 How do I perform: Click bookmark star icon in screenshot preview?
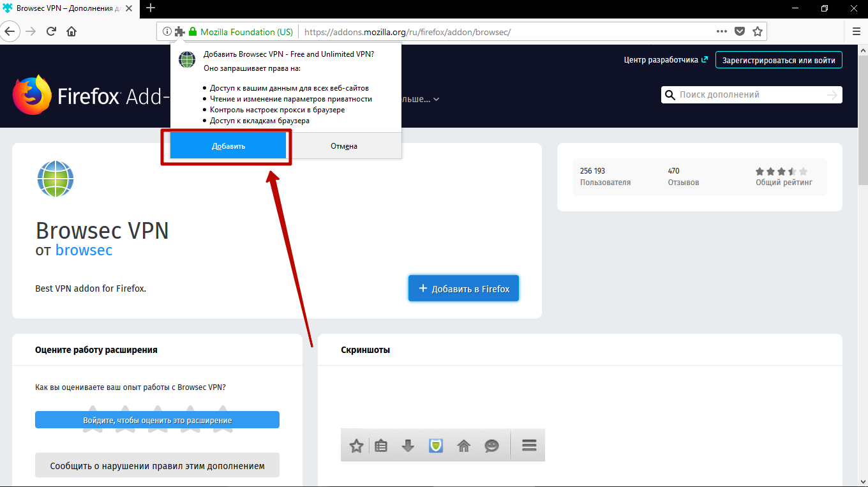tap(356, 446)
